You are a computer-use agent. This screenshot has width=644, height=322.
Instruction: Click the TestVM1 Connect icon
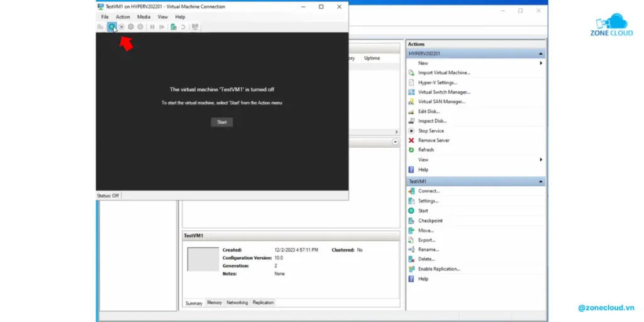click(411, 191)
